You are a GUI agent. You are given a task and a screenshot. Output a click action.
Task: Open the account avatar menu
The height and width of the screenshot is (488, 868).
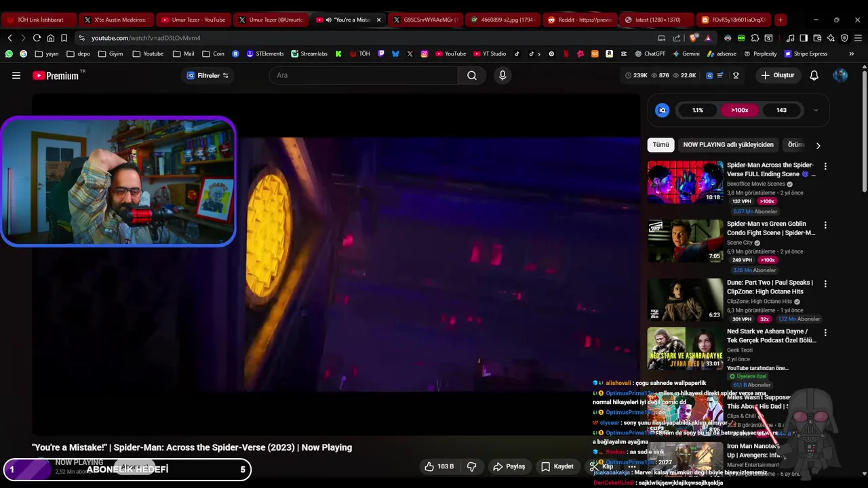(x=840, y=75)
